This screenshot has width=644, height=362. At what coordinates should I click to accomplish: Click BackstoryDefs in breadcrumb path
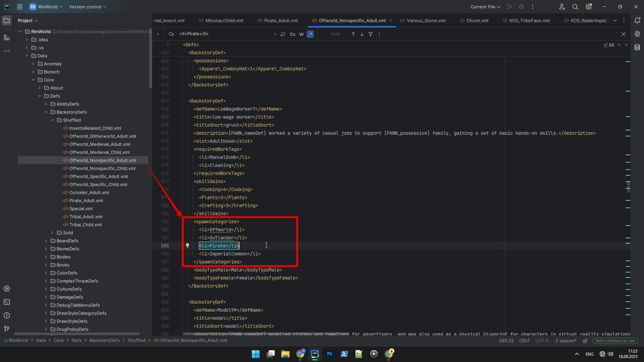(x=104, y=341)
